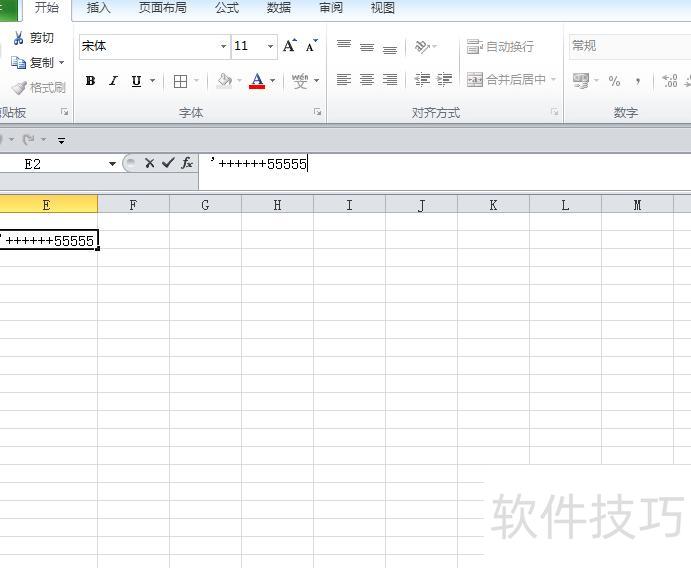Switch to the 公式 (Formulas) tab
691x568 pixels.
(x=227, y=8)
